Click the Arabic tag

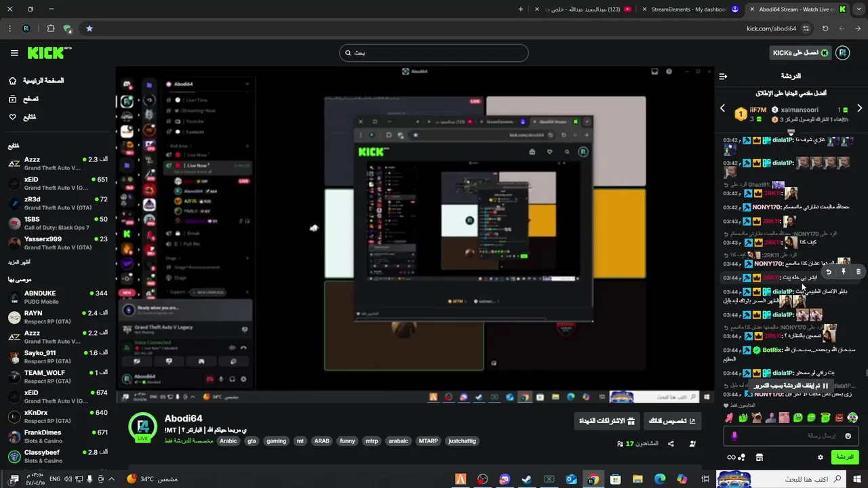[229, 441]
